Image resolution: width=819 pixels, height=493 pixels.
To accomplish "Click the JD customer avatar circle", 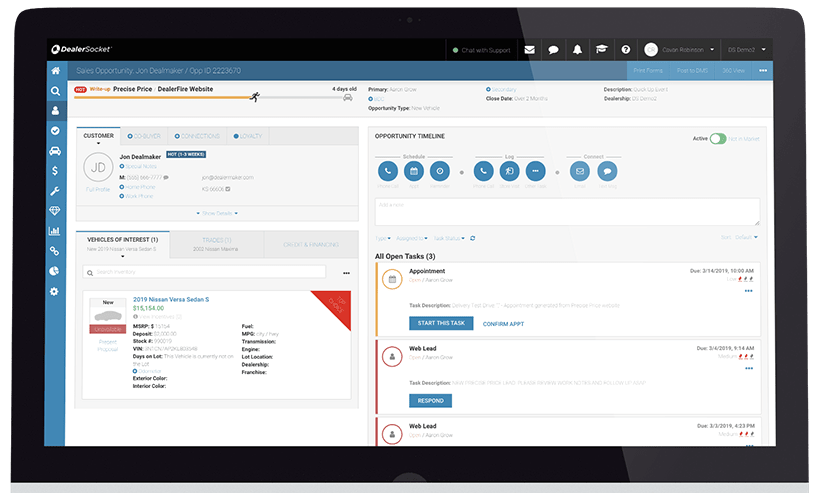I will click(x=98, y=168).
